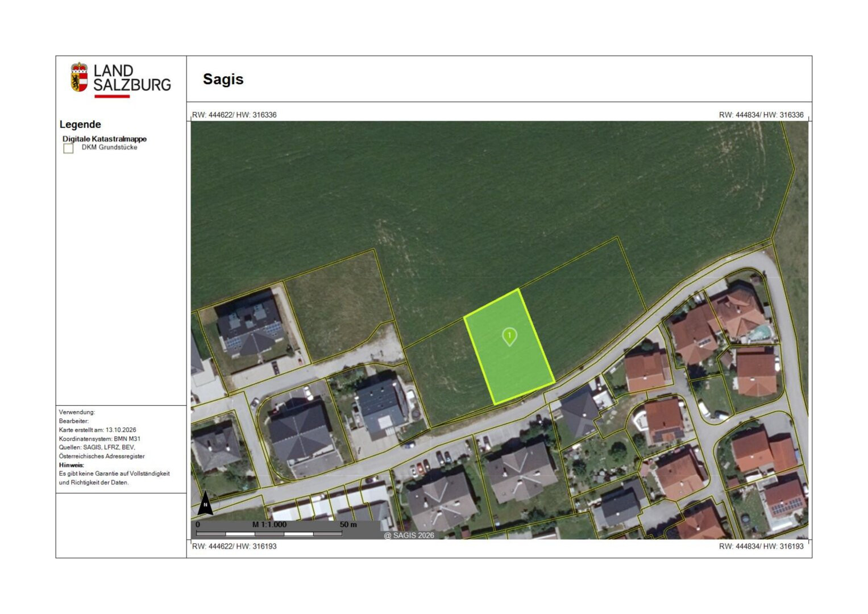The image size is (868, 614).
Task: Click the M 1:1.000 scale label
Action: tap(269, 525)
